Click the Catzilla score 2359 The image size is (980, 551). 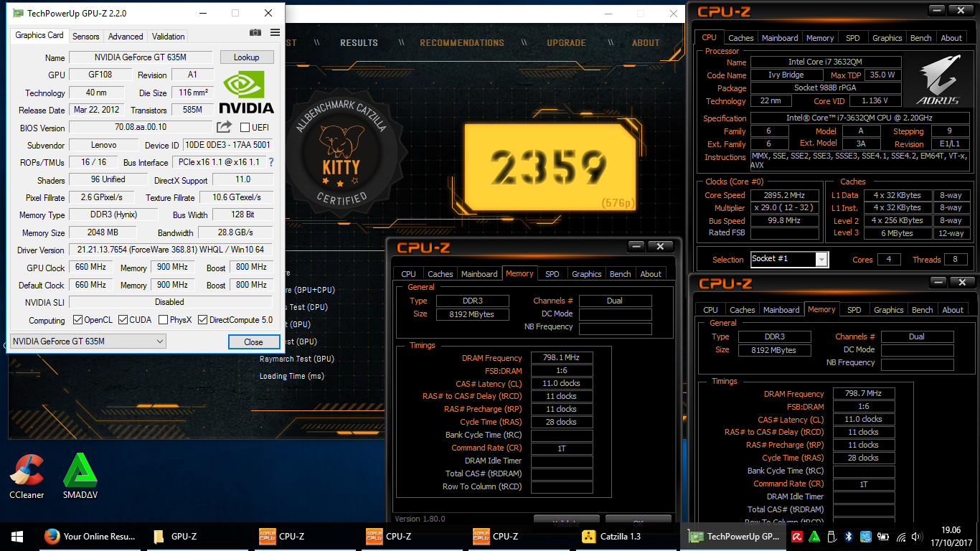coord(549,169)
